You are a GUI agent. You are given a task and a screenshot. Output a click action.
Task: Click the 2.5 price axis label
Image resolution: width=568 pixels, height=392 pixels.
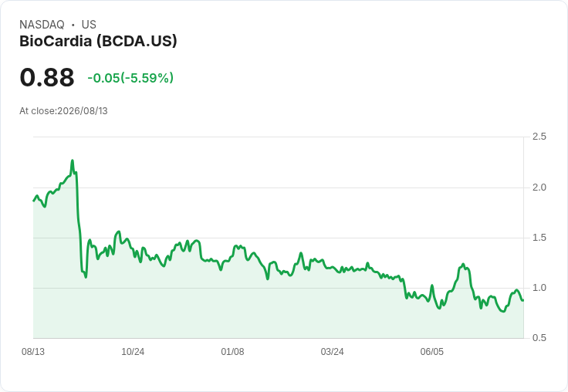[539, 137]
